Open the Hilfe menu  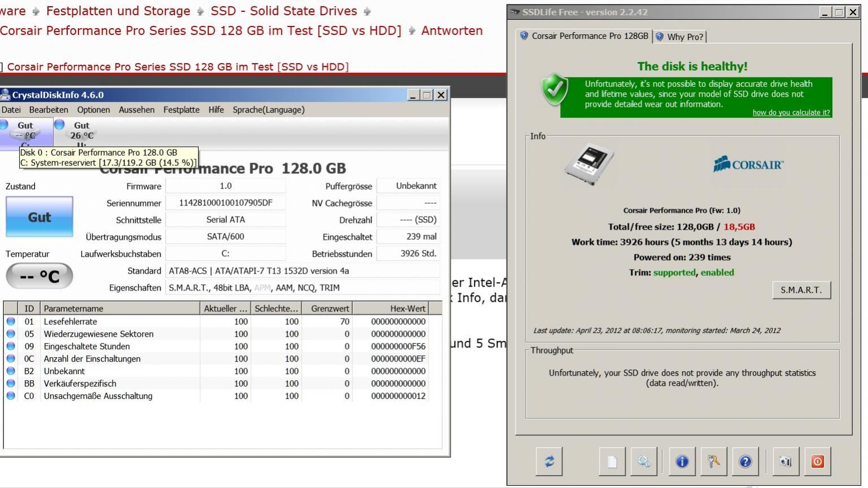coord(216,109)
